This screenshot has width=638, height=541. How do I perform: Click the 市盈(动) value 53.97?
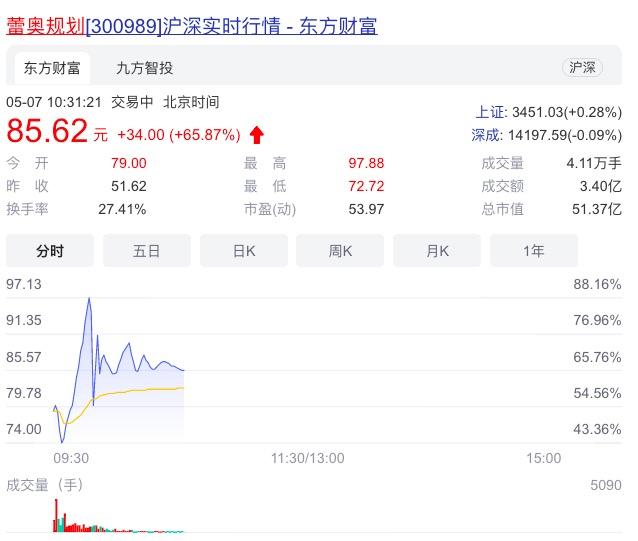[x=366, y=209]
